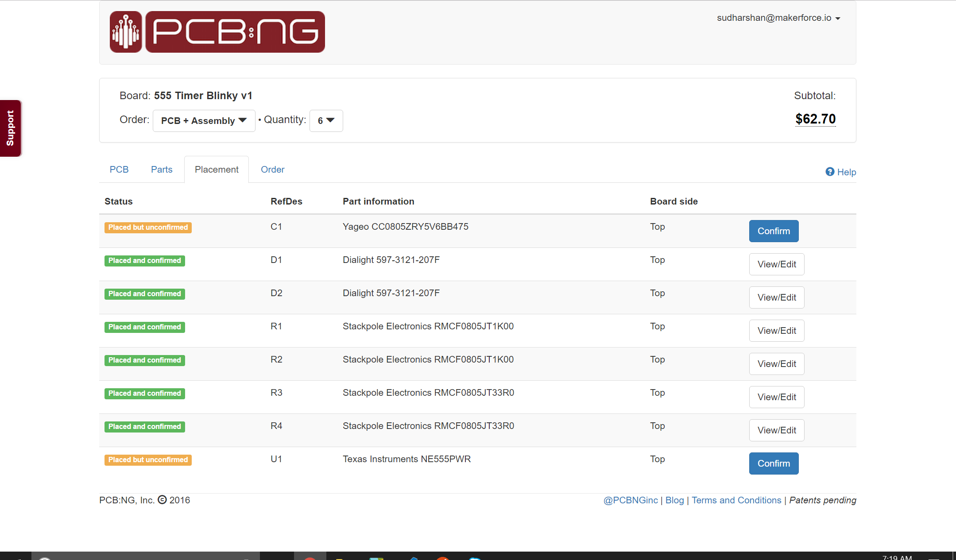The height and width of the screenshot is (560, 956).
Task: Click the RefDes cell 'C1'
Action: point(276,227)
